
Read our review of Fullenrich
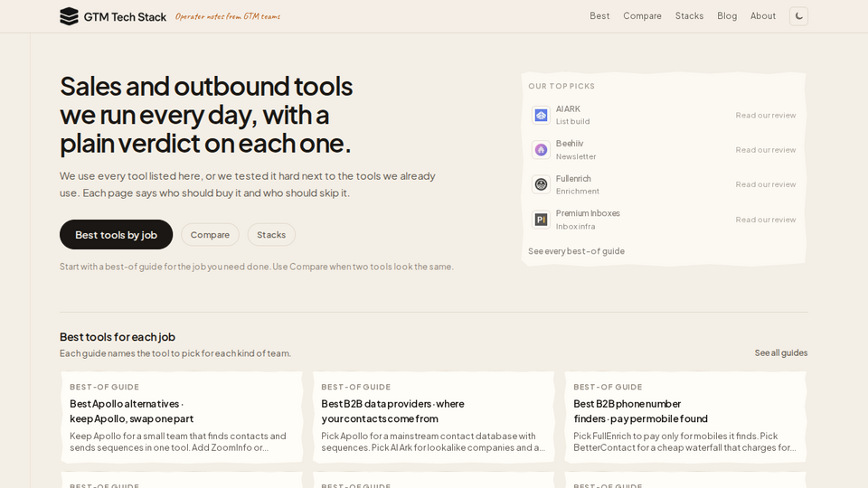click(x=766, y=184)
